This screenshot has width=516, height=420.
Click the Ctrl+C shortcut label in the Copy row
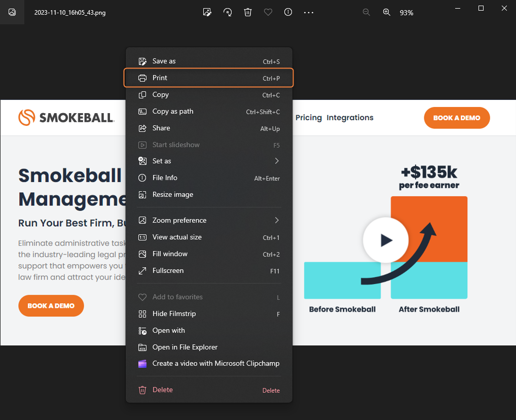(x=271, y=95)
